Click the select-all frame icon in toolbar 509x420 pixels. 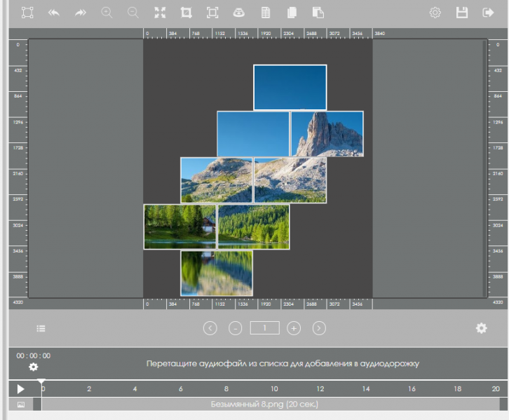(27, 13)
